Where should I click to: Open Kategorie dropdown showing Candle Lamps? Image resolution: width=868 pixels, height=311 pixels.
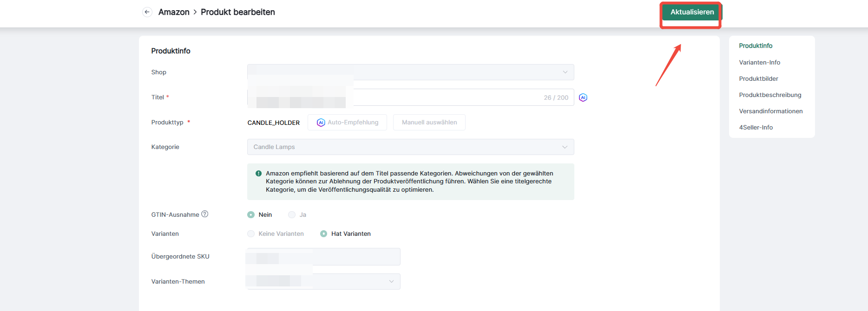coord(411,147)
